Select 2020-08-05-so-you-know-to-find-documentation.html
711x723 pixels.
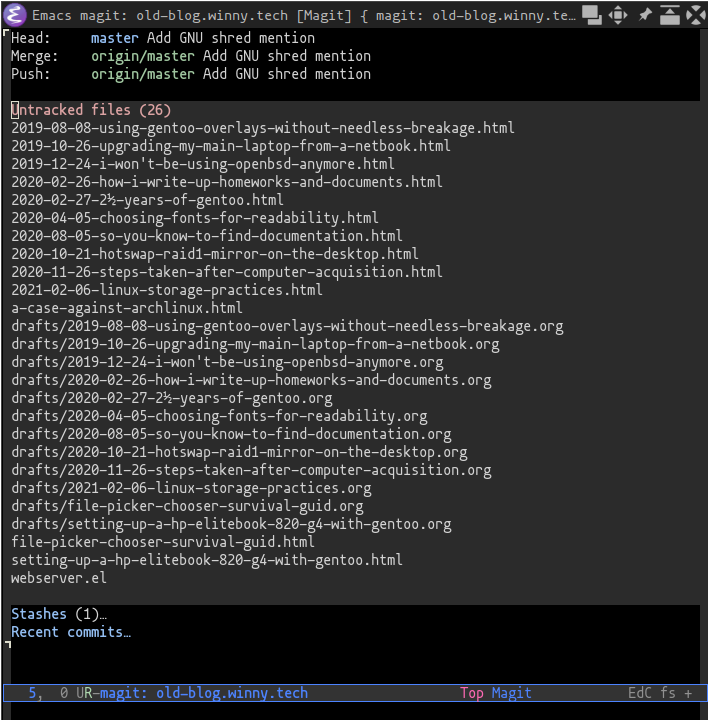207,236
